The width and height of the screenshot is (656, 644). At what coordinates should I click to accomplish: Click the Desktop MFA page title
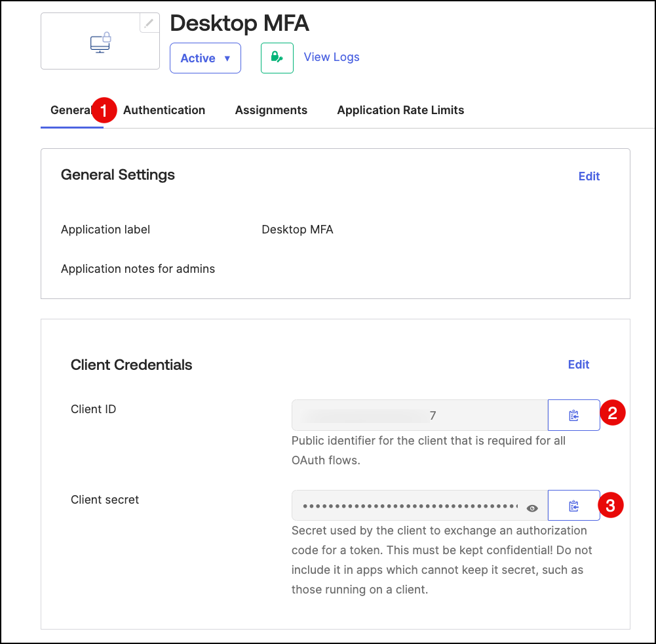click(239, 24)
